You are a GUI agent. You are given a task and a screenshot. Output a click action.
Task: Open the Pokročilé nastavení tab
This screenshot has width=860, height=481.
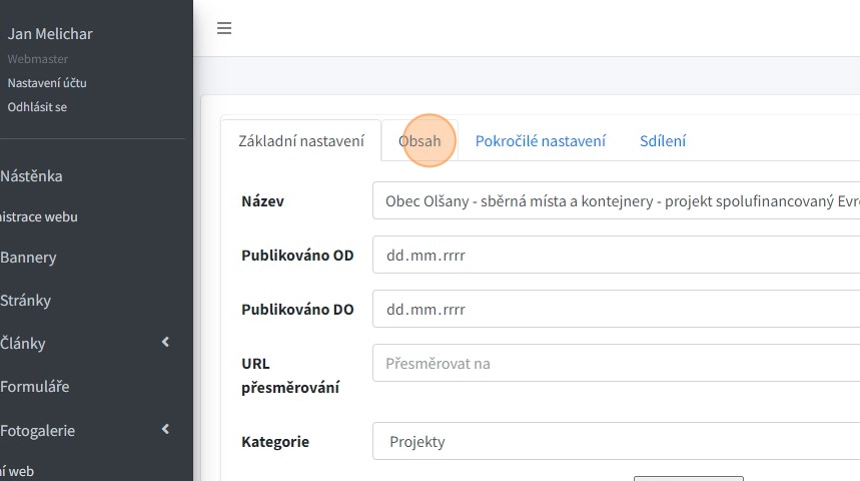(540, 141)
